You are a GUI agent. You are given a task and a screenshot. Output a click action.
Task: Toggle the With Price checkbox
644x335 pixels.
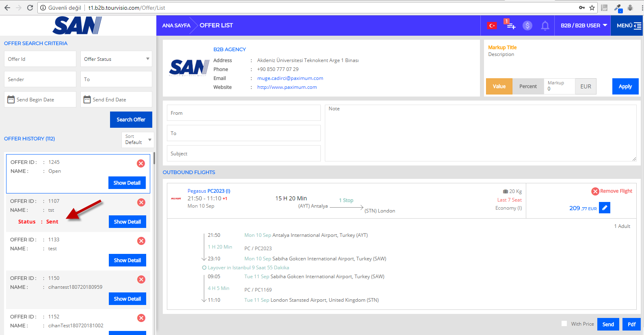[564, 324]
